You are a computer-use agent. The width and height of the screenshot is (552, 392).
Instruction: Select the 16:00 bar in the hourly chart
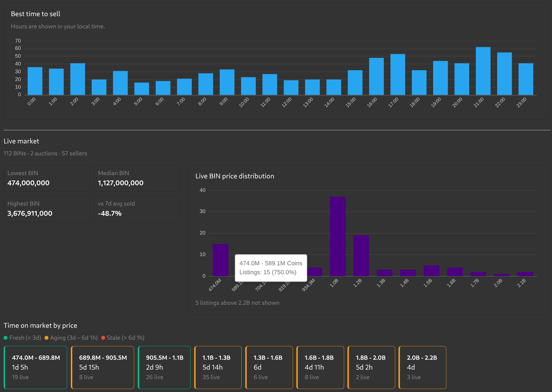click(x=376, y=76)
